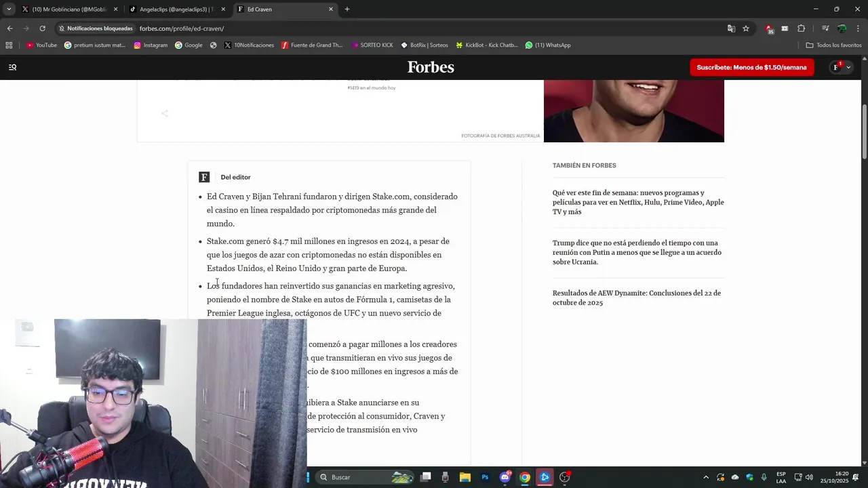Click text "#1419 en el mundo hoy"
This screenshot has height=488, width=868.
[x=372, y=88]
